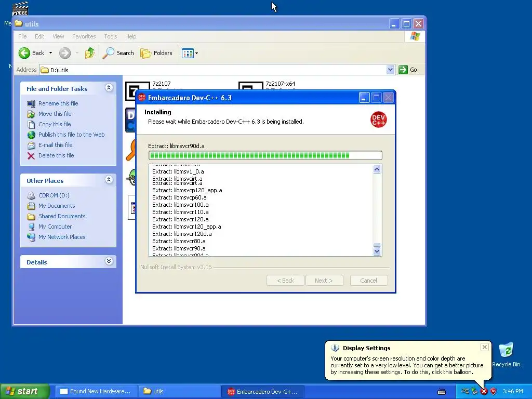Click the red X tray icon
Screen dimensions: 532x399
tap(484, 392)
